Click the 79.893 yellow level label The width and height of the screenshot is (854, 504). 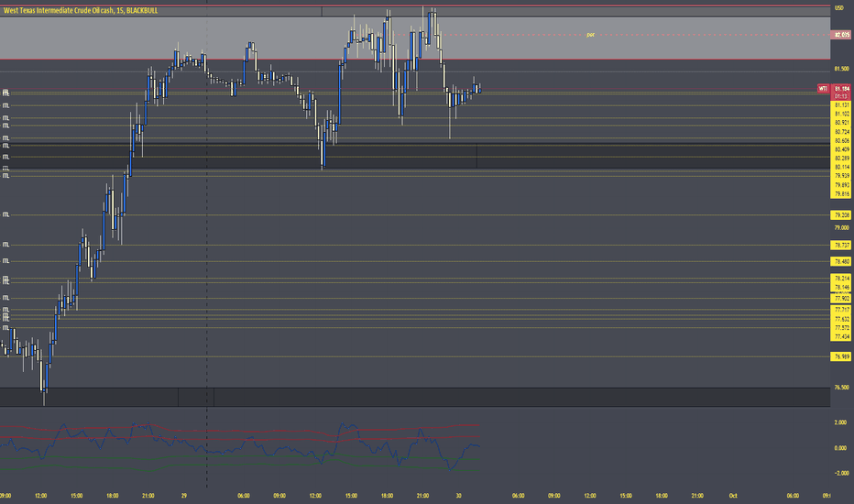coord(841,185)
